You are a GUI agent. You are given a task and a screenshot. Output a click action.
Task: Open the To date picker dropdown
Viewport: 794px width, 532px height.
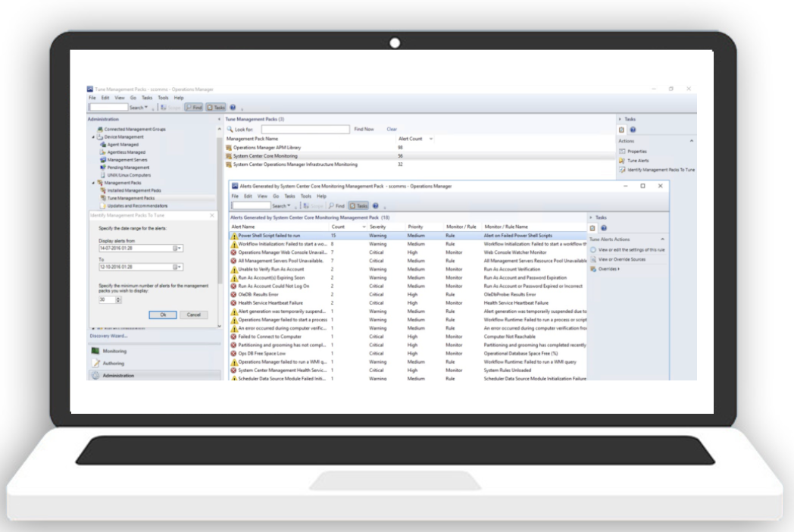177,267
